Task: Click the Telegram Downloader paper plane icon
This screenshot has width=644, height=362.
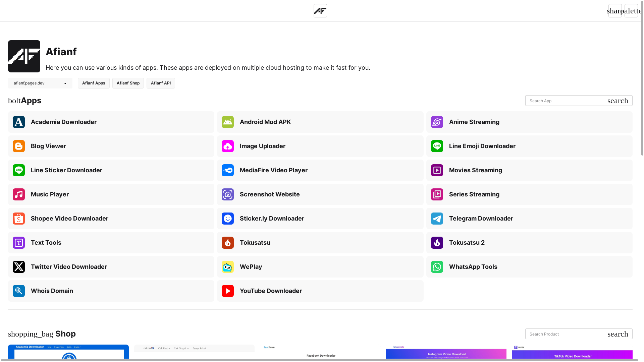Action: pos(437,219)
